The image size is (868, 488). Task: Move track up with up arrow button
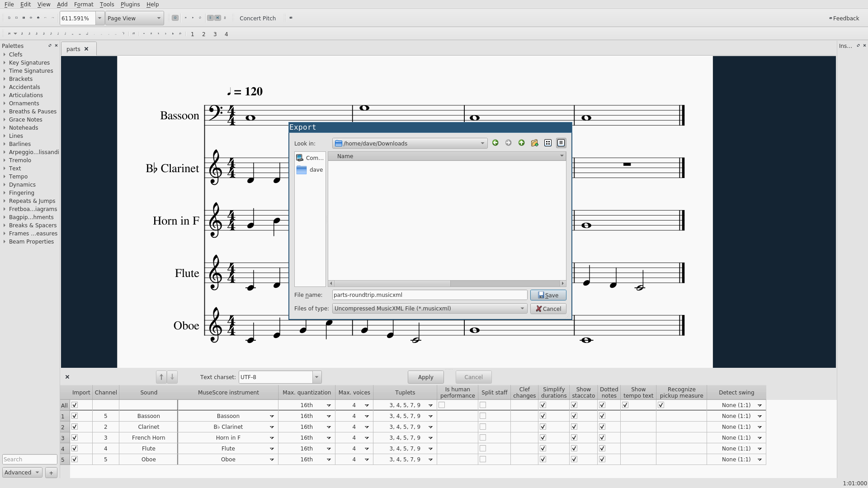coord(161,377)
